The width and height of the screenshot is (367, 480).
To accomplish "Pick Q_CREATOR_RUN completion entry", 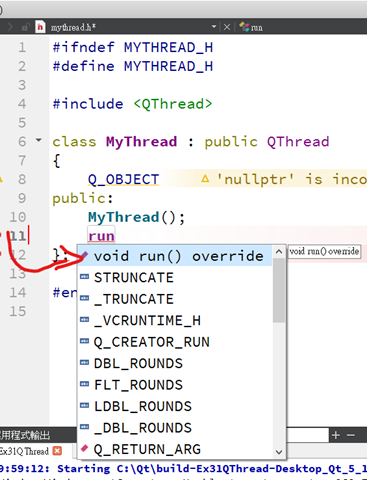I will click(175, 342).
